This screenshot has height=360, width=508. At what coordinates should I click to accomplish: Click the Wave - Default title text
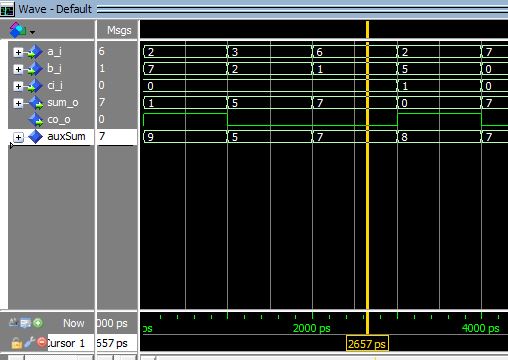point(55,9)
